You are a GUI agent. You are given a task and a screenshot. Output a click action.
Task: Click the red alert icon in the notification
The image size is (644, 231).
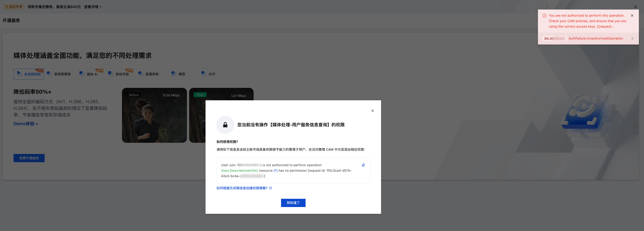(544, 15)
